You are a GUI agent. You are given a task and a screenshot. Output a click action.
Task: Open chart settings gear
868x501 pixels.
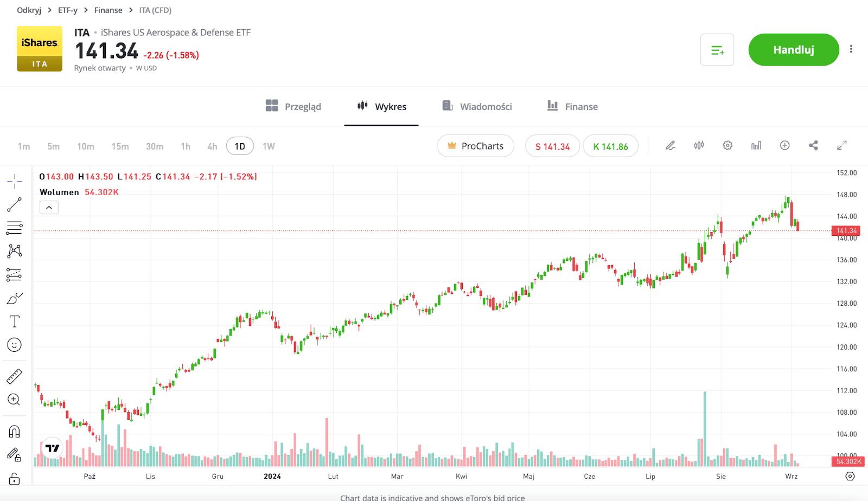[727, 145]
